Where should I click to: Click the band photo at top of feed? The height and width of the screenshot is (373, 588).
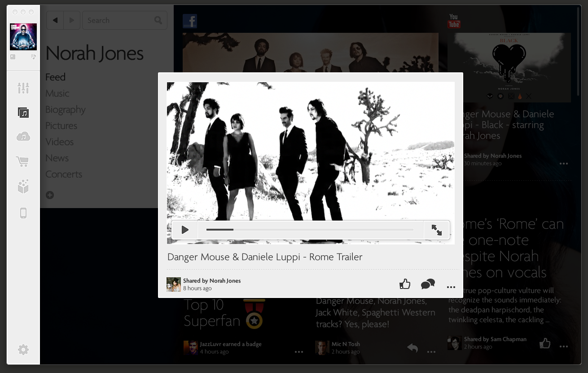pyautogui.click(x=311, y=53)
